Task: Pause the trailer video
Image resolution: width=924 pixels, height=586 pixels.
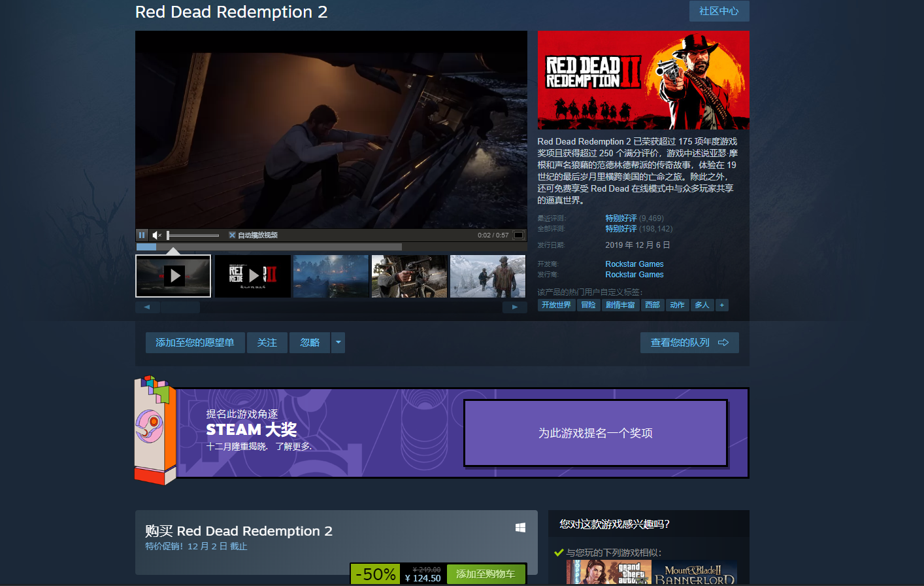Action: pyautogui.click(x=142, y=235)
